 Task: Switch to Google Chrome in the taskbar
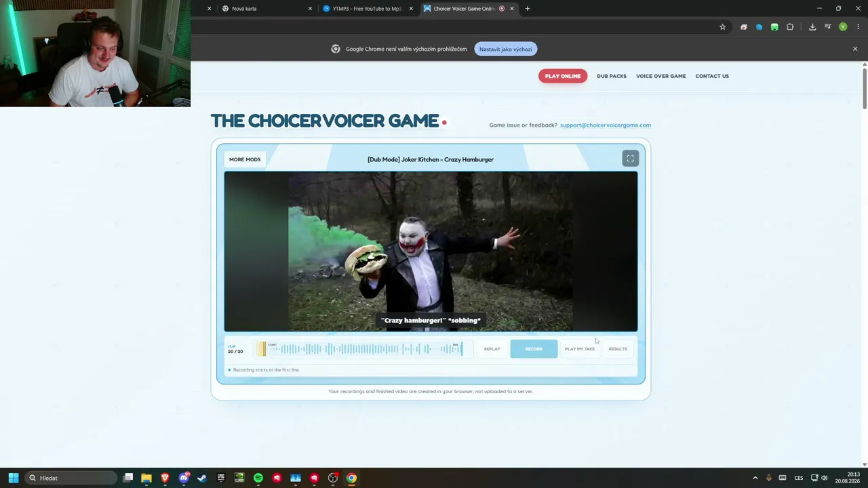(x=351, y=478)
